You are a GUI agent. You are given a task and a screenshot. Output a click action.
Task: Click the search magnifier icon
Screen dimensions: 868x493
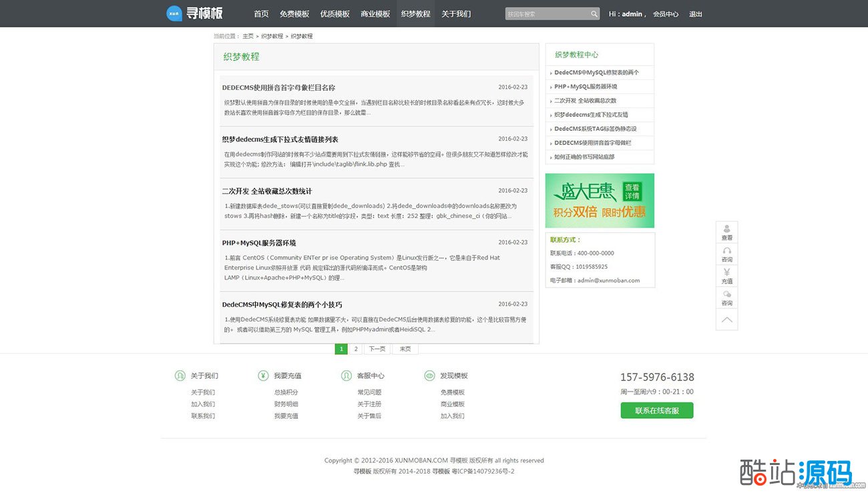tap(594, 14)
